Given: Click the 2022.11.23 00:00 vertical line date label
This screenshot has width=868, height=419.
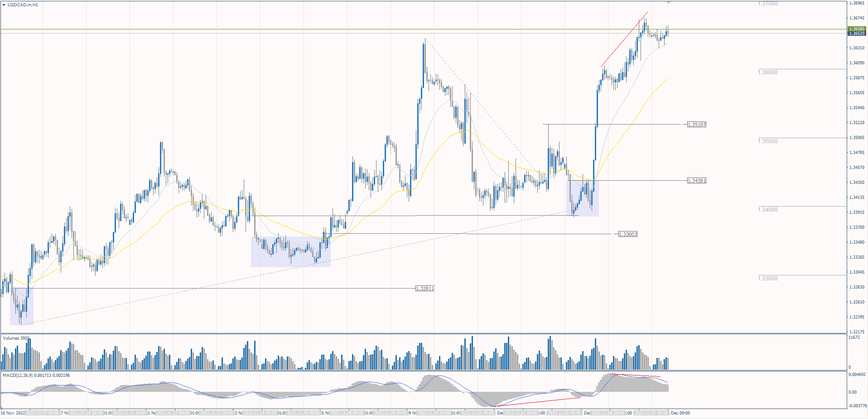Looking at the screenshot, I should (x=217, y=413).
